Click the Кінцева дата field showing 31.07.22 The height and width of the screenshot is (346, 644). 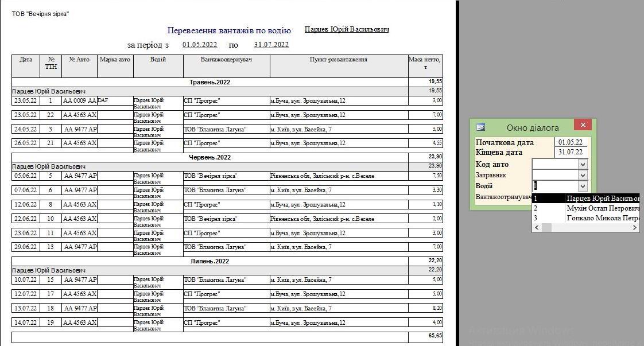click(x=571, y=152)
